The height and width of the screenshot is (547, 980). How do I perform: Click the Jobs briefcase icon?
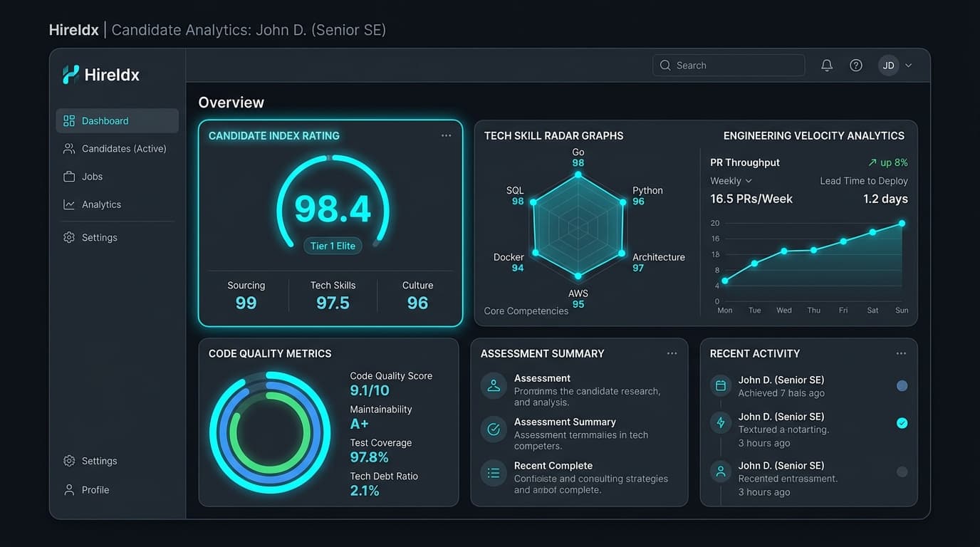click(x=69, y=177)
